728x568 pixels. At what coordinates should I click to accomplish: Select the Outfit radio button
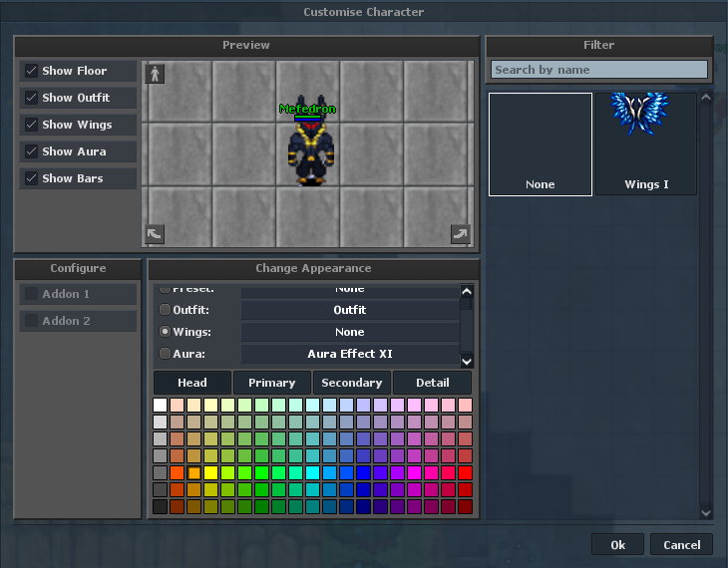click(165, 310)
